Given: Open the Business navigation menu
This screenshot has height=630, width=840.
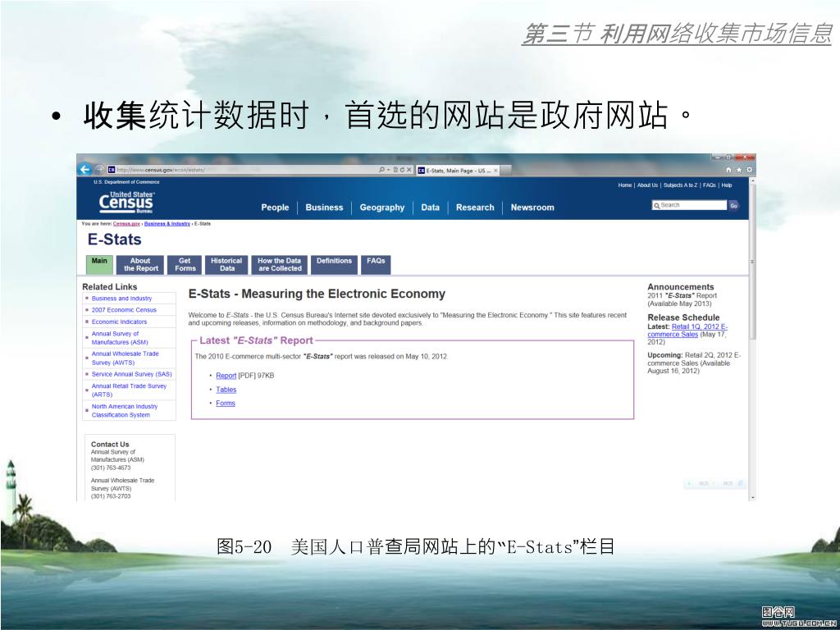Looking at the screenshot, I should pos(324,208).
